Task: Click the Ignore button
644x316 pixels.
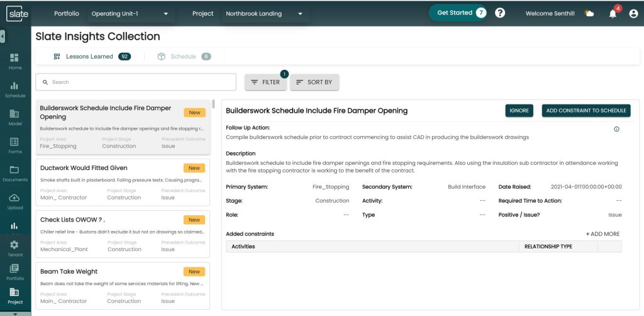Action: tap(519, 111)
